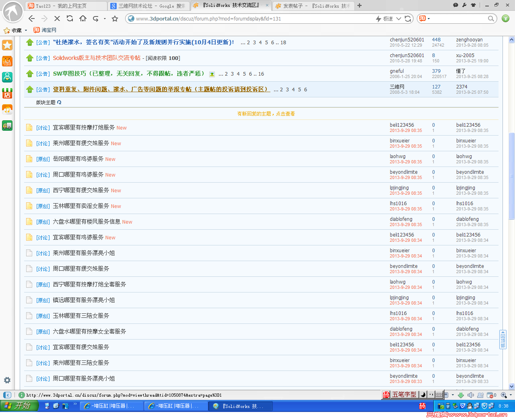Click the refresh icon inside the address bar

pos(408,19)
